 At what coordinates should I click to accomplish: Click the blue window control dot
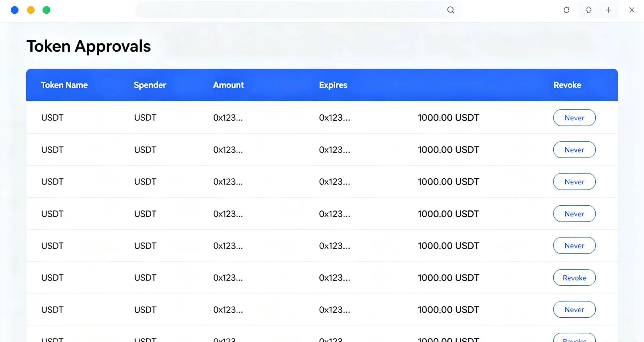(15, 10)
